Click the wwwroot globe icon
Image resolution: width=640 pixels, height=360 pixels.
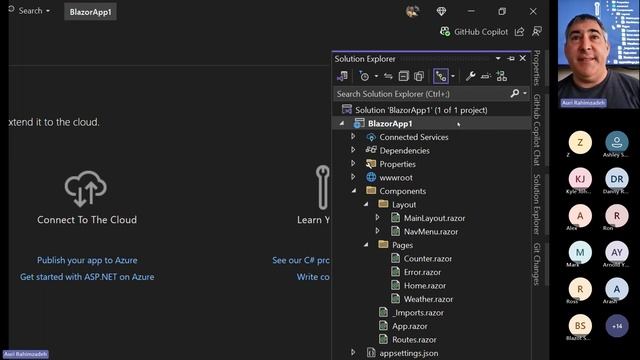coord(371,177)
